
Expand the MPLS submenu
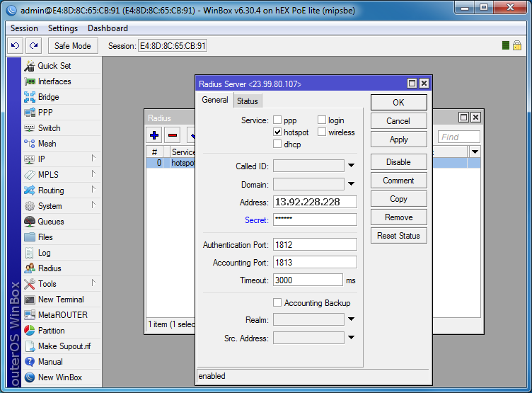(x=93, y=174)
